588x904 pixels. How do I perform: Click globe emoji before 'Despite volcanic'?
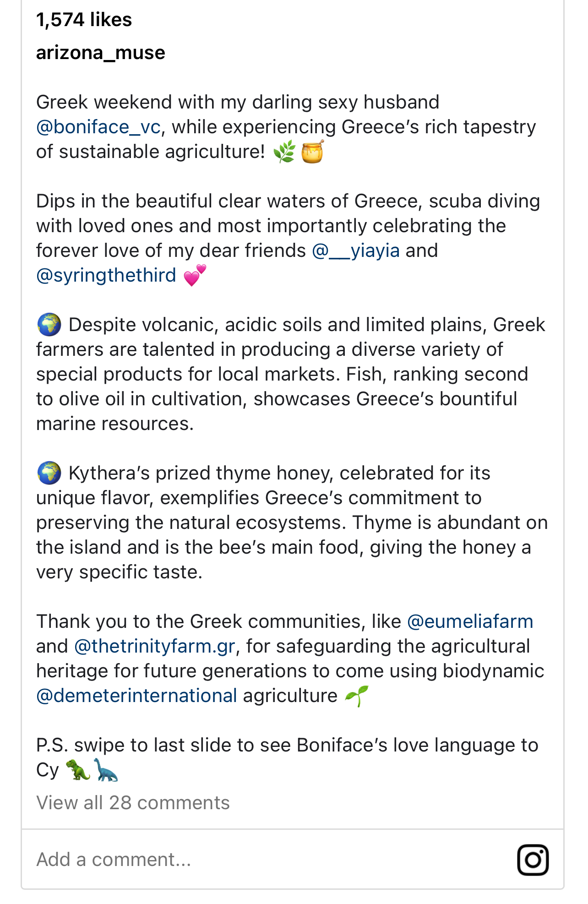pos(49,325)
